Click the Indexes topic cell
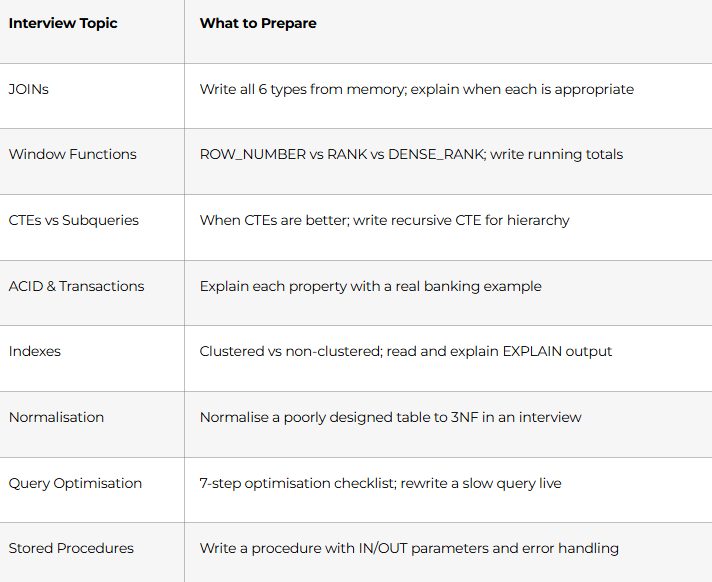Viewport: 712px width, 582px height. click(35, 351)
